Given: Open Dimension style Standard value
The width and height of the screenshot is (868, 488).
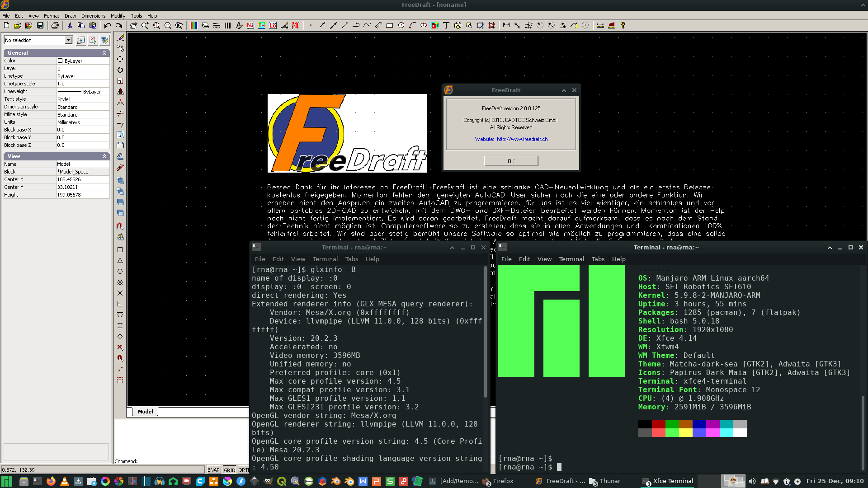Looking at the screenshot, I should click(x=83, y=107).
